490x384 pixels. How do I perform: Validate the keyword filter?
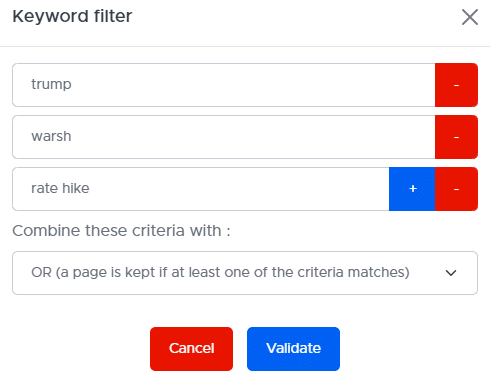pos(293,349)
